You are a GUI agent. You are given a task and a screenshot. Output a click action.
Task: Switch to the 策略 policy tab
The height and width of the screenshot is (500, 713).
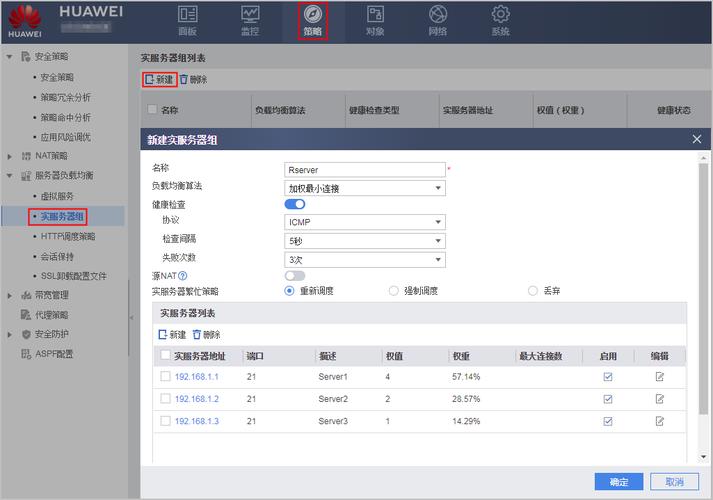[x=313, y=21]
